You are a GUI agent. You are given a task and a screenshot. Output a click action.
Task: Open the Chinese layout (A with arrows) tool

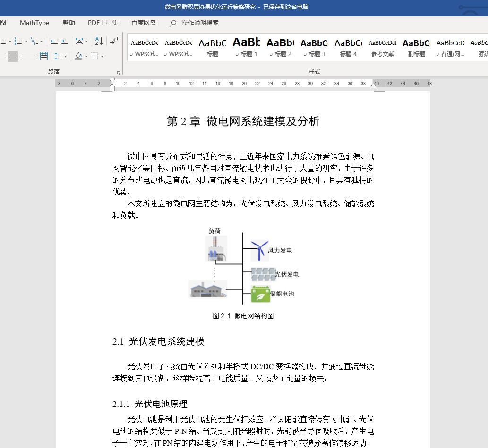pos(79,41)
